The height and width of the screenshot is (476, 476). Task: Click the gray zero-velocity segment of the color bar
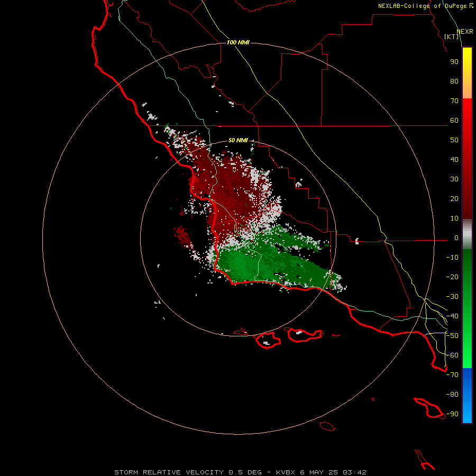[467, 234]
